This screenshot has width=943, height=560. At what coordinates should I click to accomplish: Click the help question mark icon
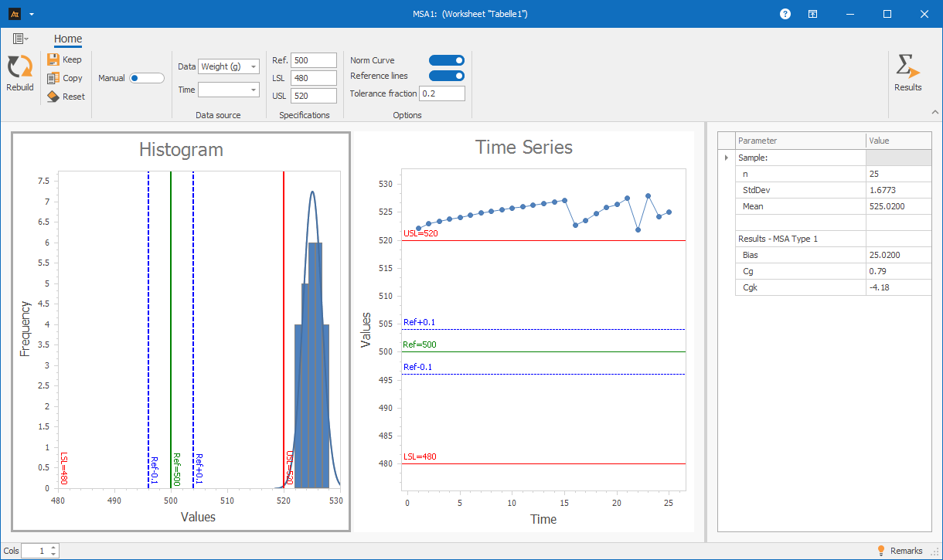785,14
